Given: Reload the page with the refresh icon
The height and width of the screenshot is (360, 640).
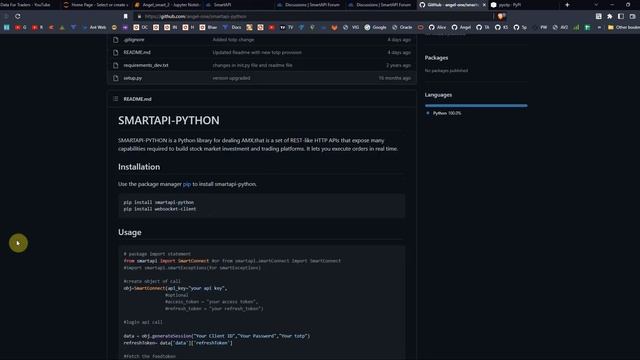Looking at the screenshot, I should (x=18, y=16).
